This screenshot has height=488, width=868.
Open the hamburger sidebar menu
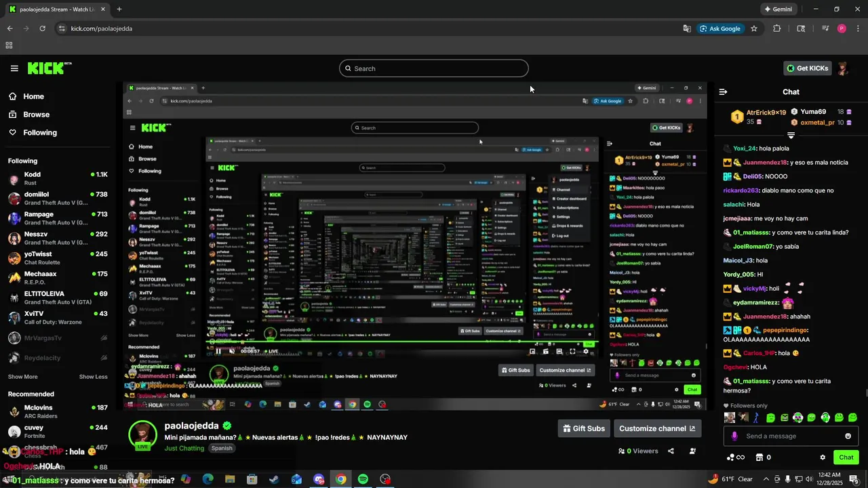[14, 68]
